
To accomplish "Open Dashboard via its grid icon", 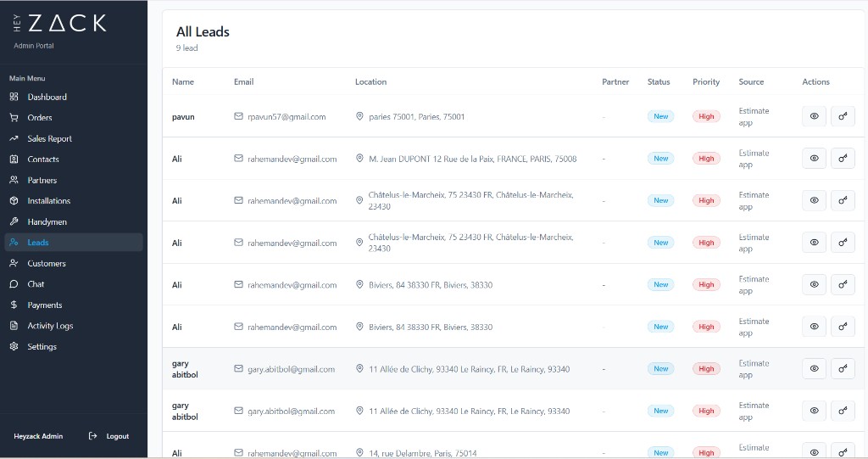I will coord(14,97).
